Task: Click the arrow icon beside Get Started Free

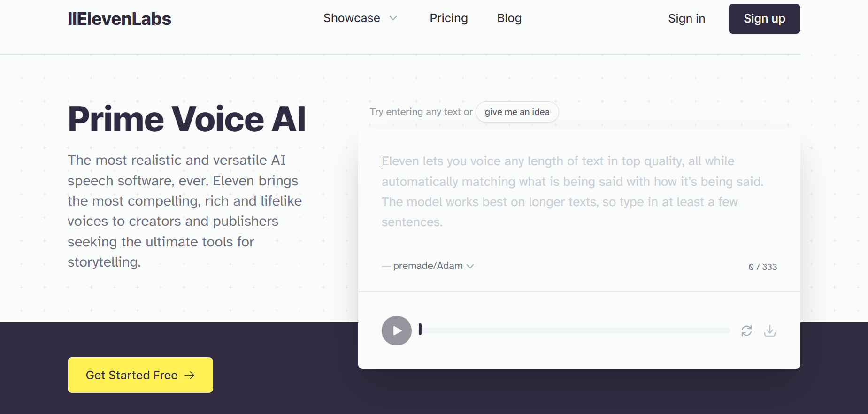Action: coord(190,375)
